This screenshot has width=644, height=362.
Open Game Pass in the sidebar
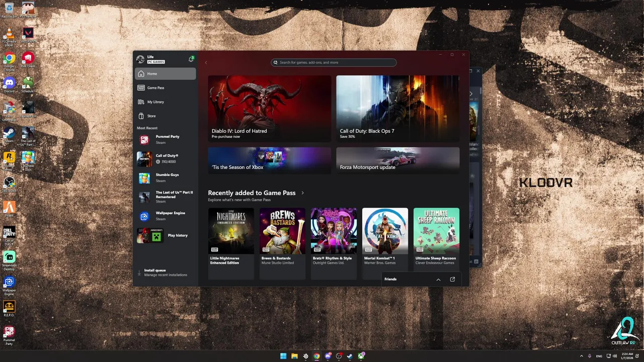click(x=166, y=88)
